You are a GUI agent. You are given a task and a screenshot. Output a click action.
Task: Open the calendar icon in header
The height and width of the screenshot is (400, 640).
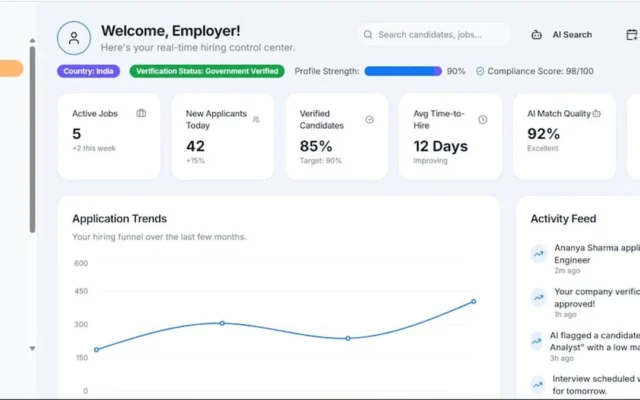632,35
